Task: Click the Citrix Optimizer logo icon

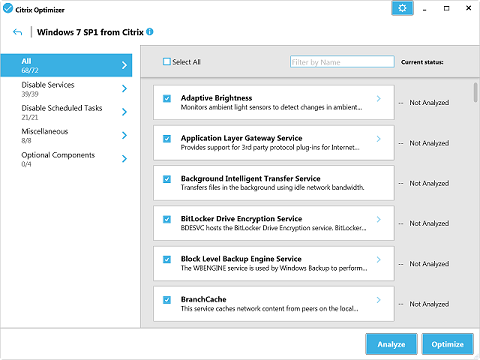Action: 8,8
